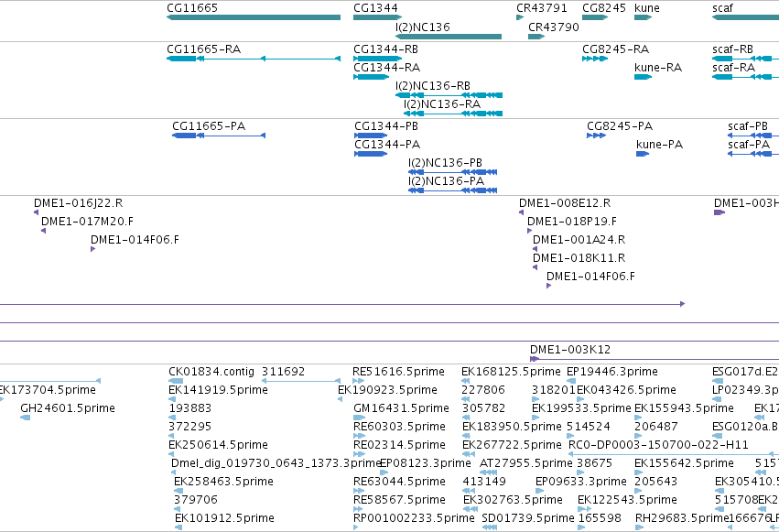Click EST EP08123.3prime

pos(426,463)
